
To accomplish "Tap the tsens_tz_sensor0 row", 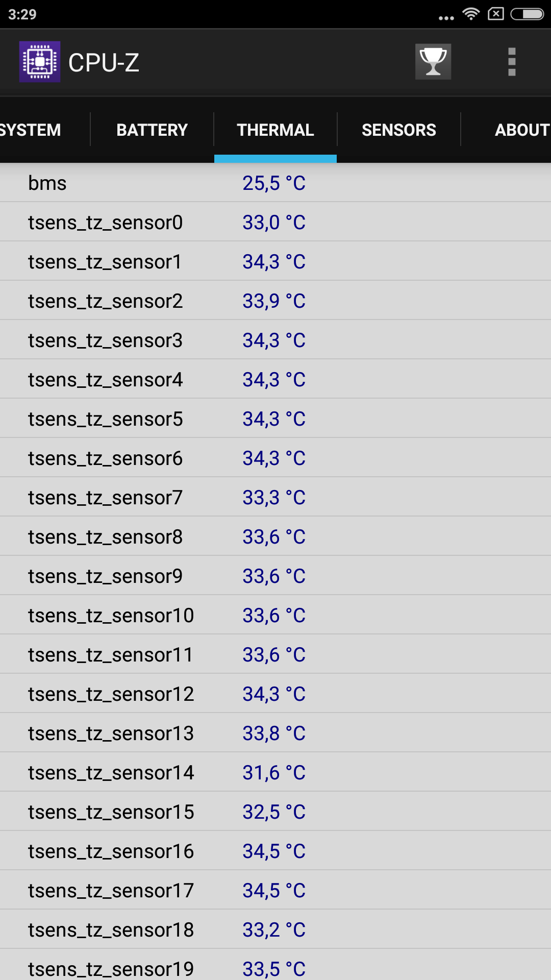I will point(275,222).
